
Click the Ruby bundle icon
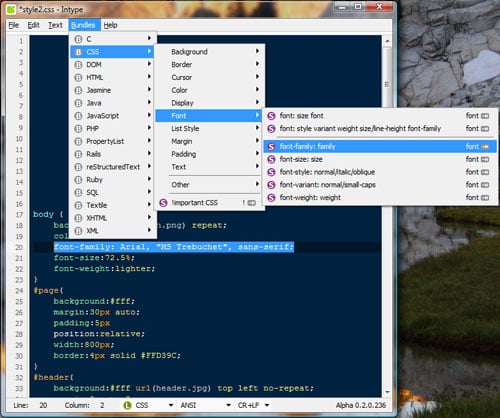click(78, 180)
